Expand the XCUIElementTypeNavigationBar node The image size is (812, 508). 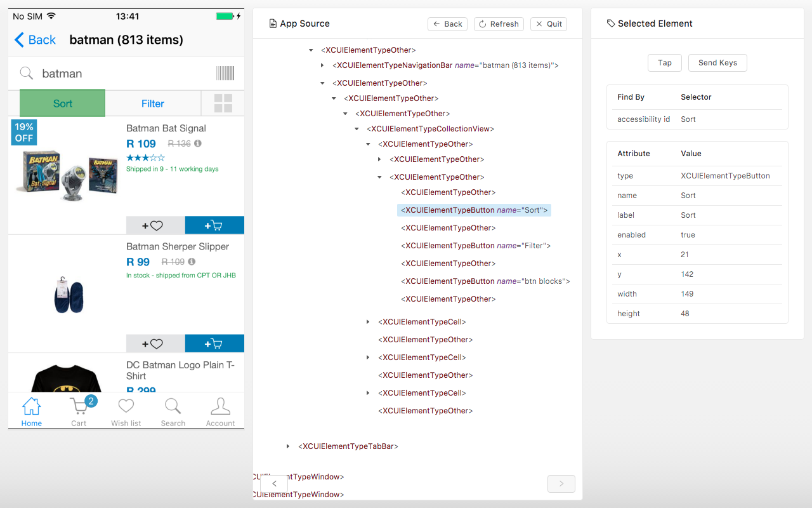[x=322, y=65]
